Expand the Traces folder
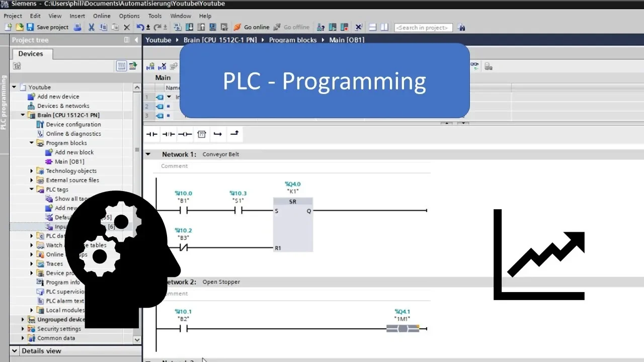The image size is (644, 362). click(x=32, y=264)
